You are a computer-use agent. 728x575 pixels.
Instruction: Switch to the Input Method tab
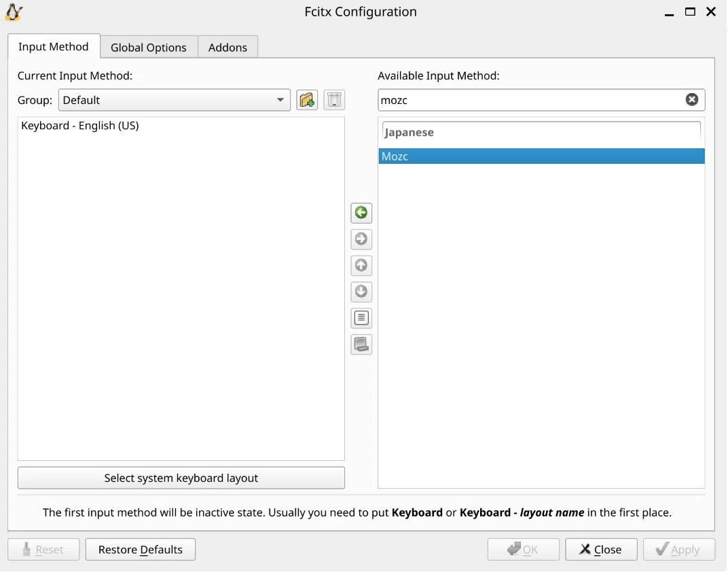pos(54,46)
